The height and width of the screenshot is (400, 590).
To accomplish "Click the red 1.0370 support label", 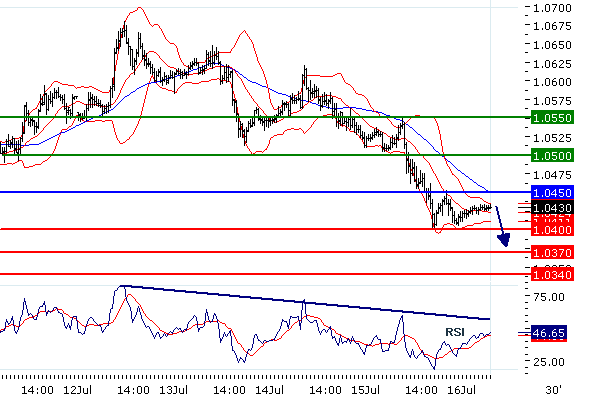I will pyautogui.click(x=552, y=252).
